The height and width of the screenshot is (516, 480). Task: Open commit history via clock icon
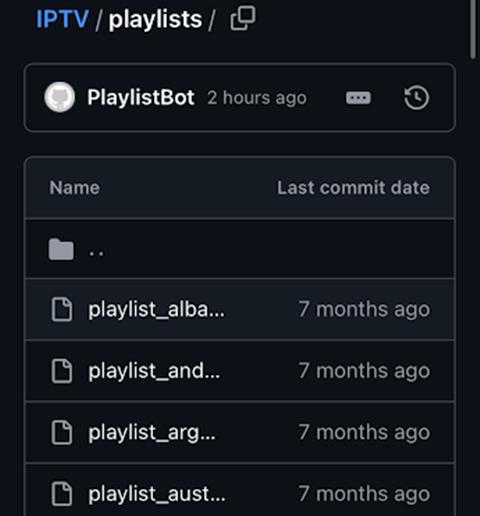click(x=417, y=98)
